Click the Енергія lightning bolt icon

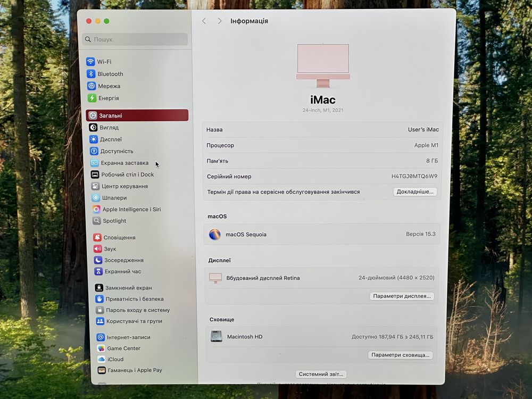click(92, 98)
